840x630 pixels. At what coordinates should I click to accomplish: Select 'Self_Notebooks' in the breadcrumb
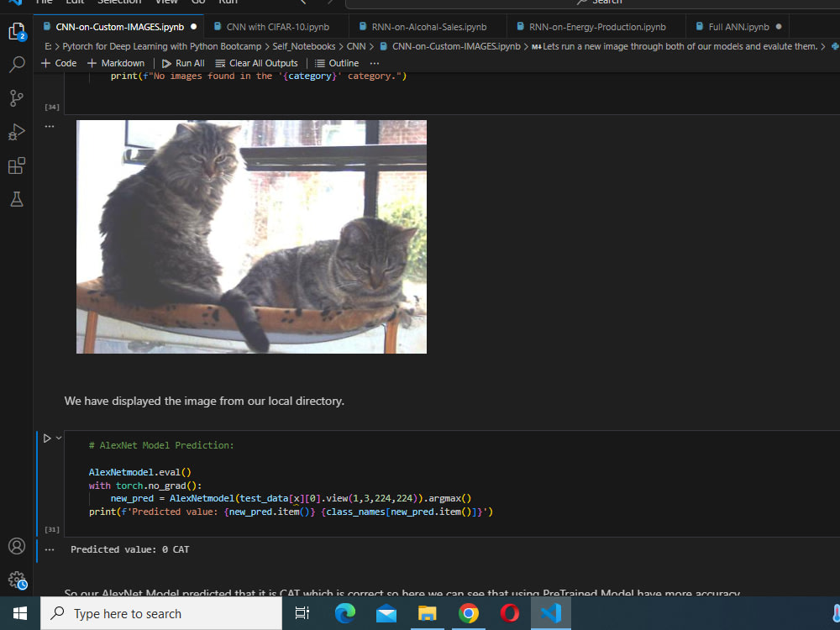[304, 46]
